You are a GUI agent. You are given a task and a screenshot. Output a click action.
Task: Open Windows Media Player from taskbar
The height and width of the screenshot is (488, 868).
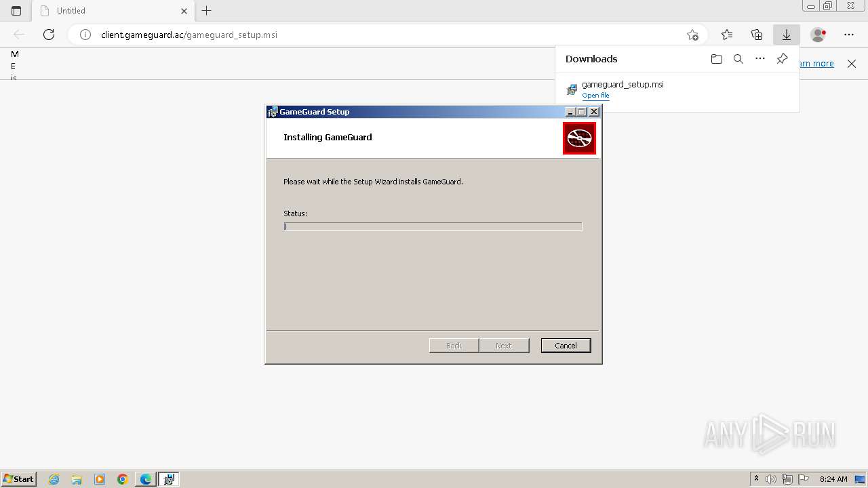pos(100,479)
